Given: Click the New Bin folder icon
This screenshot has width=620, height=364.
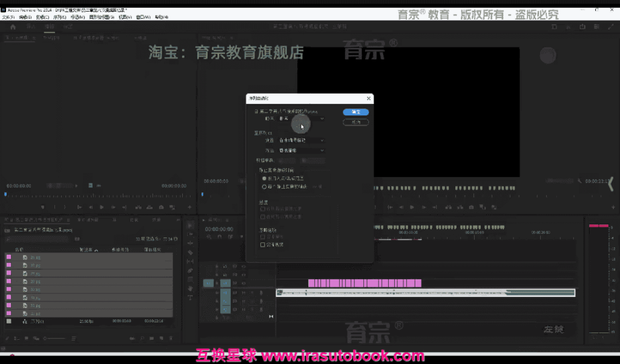Looking at the screenshot, I should 151,339.
